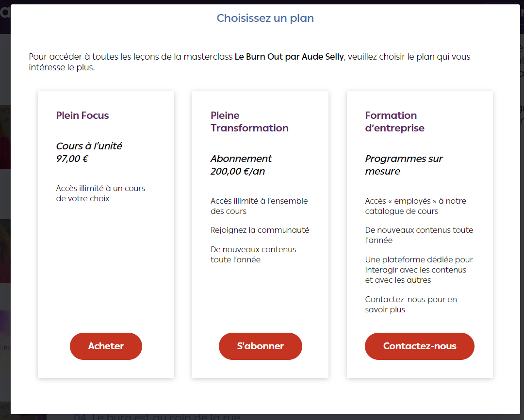Click the Accès « employés » catalogue line
The height and width of the screenshot is (420, 524).
[415, 206]
